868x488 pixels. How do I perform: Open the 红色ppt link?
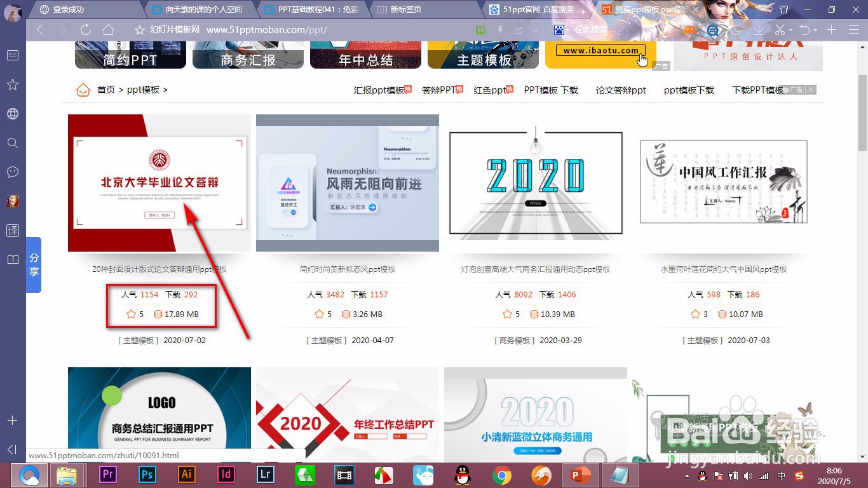[x=490, y=90]
